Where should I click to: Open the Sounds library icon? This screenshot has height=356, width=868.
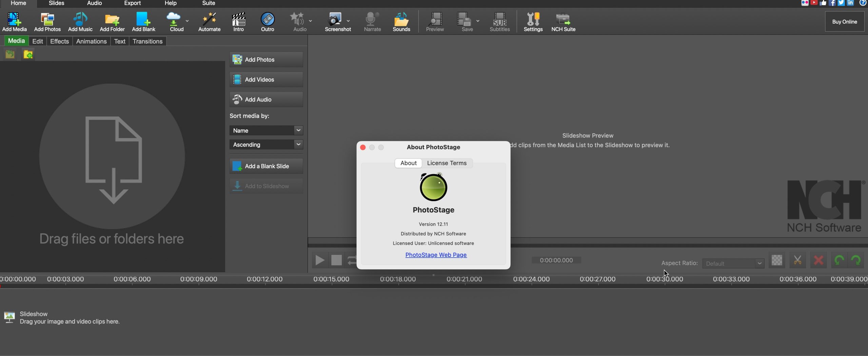[401, 22]
